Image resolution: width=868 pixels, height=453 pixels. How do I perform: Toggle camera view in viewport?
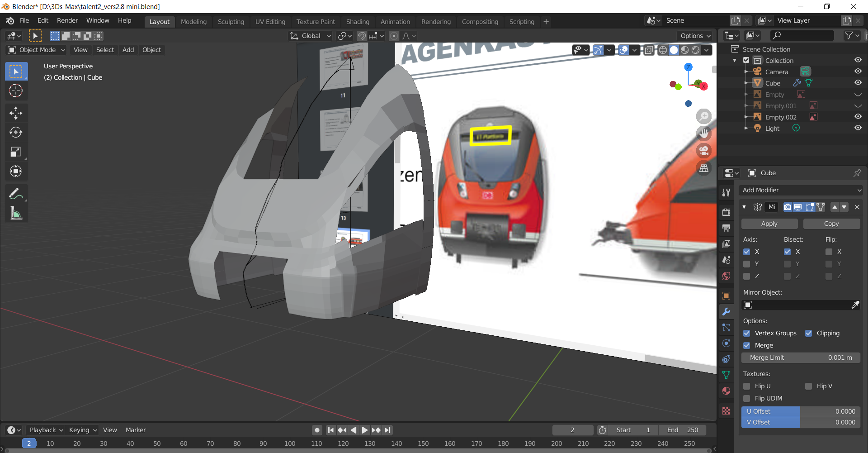pyautogui.click(x=703, y=151)
